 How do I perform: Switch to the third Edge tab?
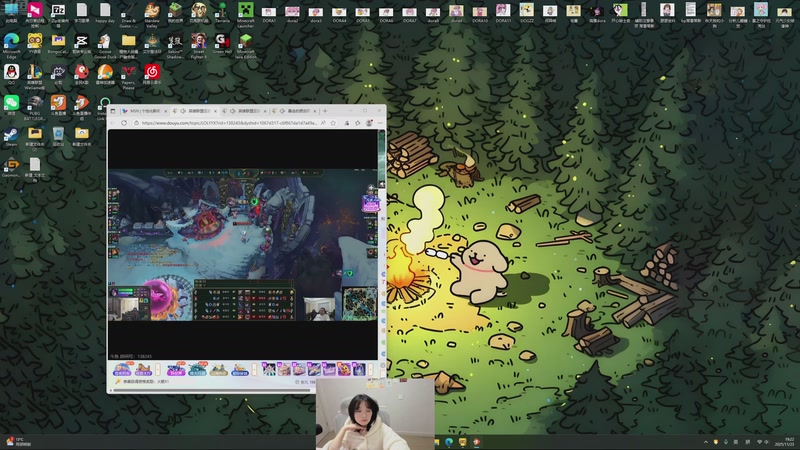[247, 111]
